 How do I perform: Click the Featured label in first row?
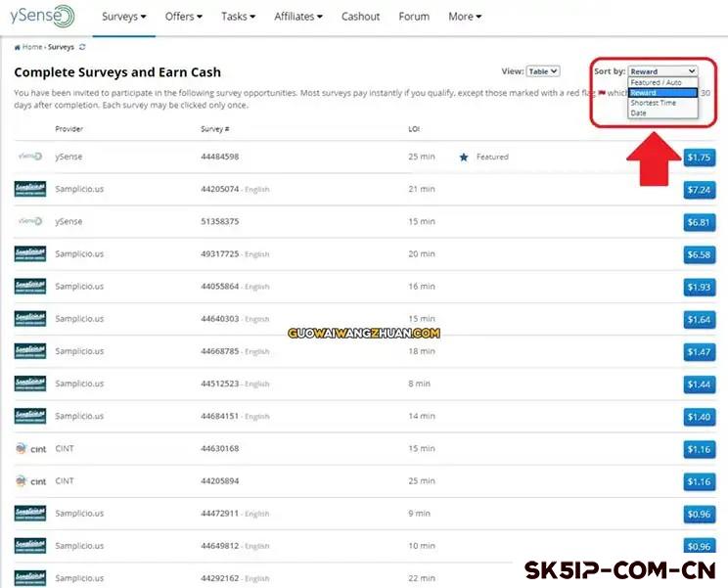click(x=492, y=157)
